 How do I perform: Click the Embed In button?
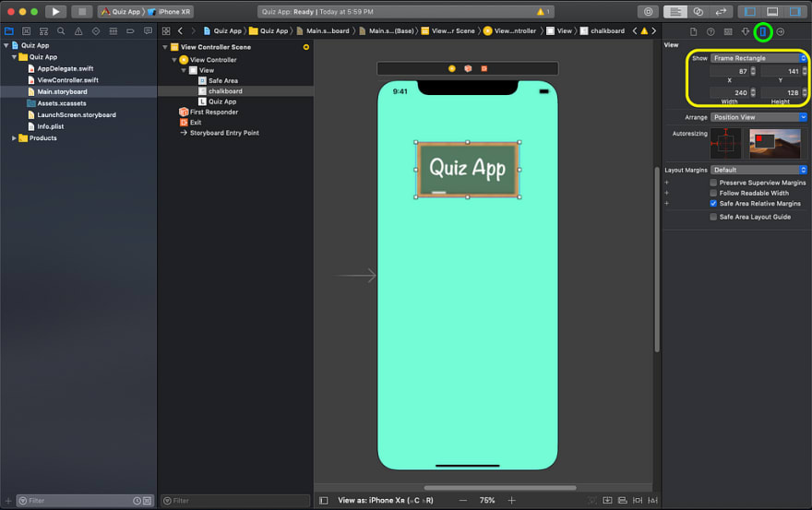607,500
